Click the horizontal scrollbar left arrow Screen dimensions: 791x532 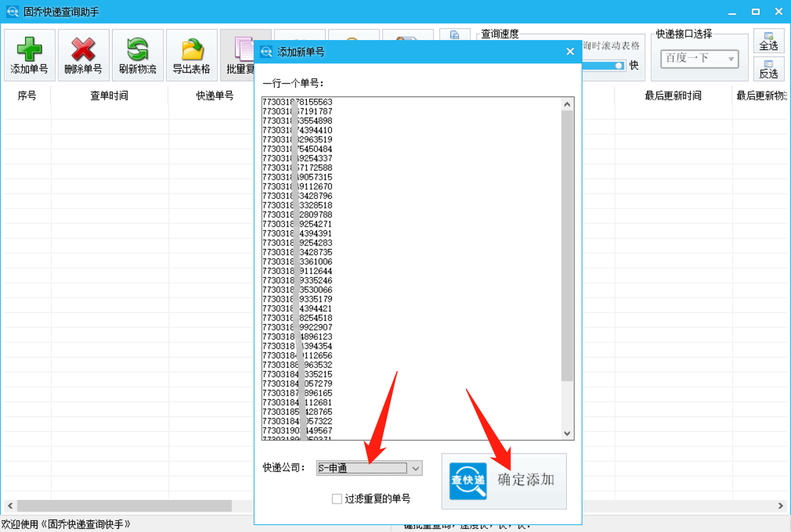click(x=9, y=506)
